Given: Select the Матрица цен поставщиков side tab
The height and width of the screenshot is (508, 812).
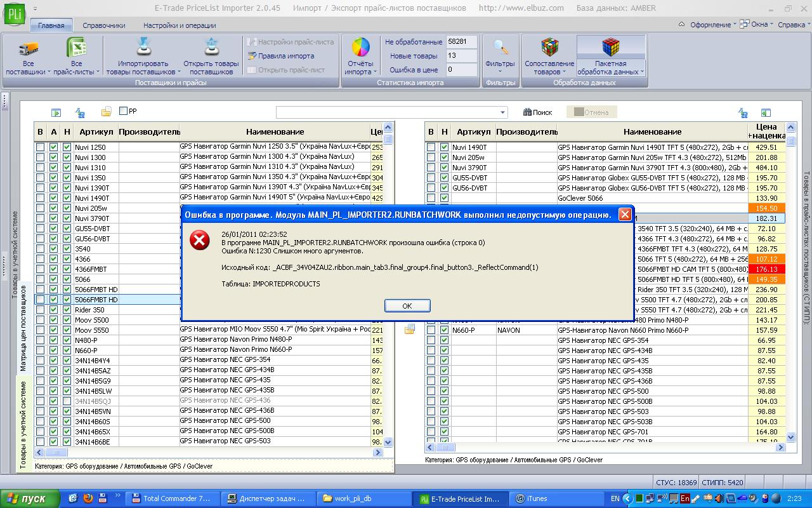Looking at the screenshot, I should pyautogui.click(x=23, y=328).
